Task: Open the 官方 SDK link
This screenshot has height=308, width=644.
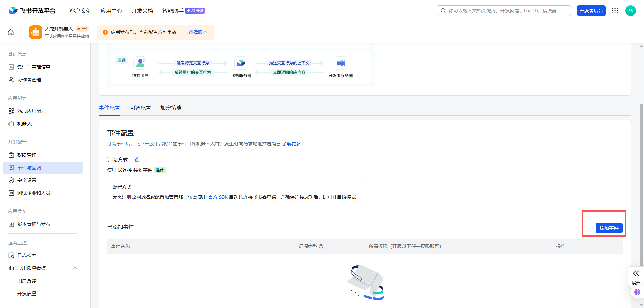Action: tap(218, 197)
